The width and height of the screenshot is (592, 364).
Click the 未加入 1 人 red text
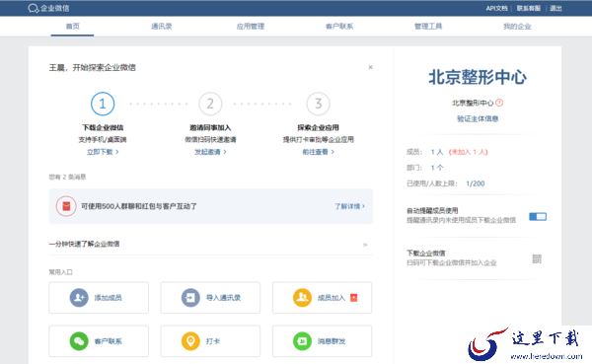click(x=468, y=152)
